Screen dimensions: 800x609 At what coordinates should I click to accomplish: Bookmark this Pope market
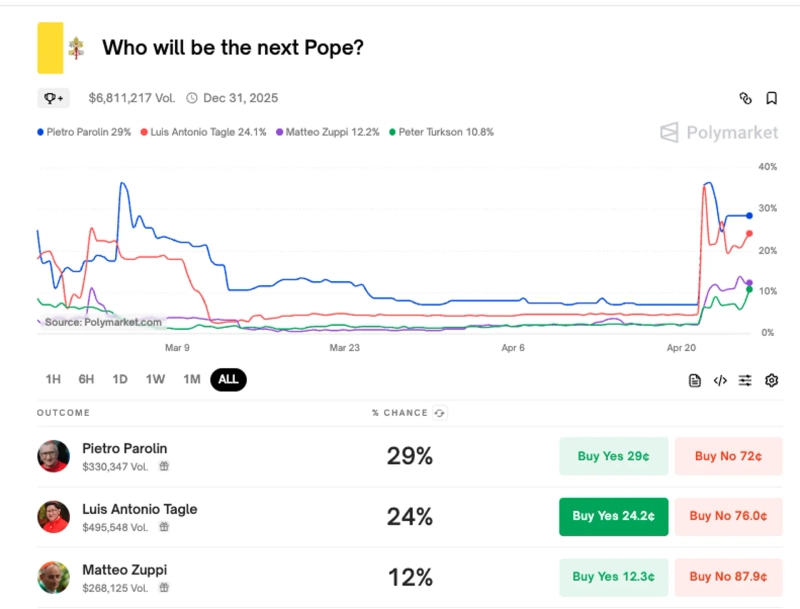[x=772, y=98]
